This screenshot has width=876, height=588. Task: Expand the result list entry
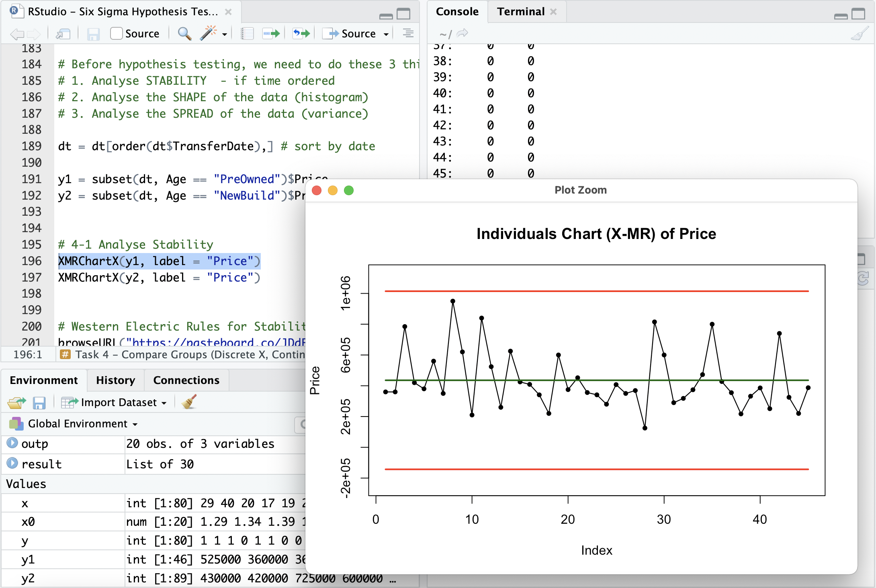(x=12, y=463)
